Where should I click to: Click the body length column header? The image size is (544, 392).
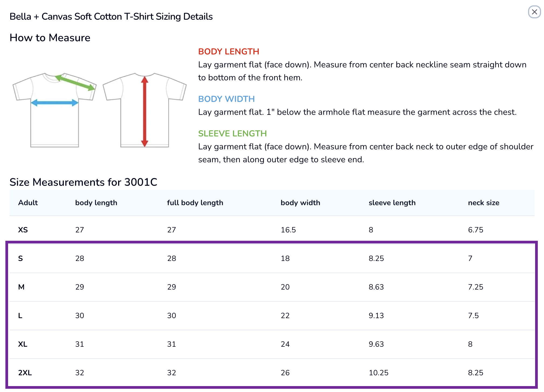pos(96,203)
